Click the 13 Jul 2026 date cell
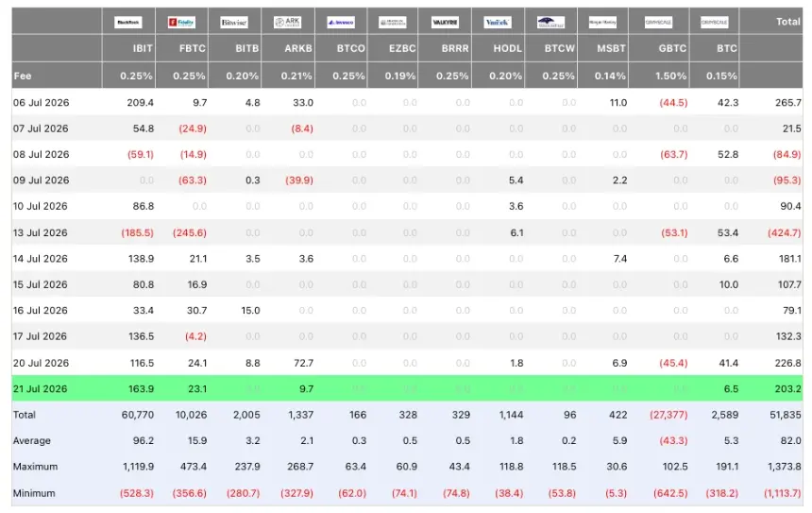The height and width of the screenshot is (513, 812). coord(41,232)
